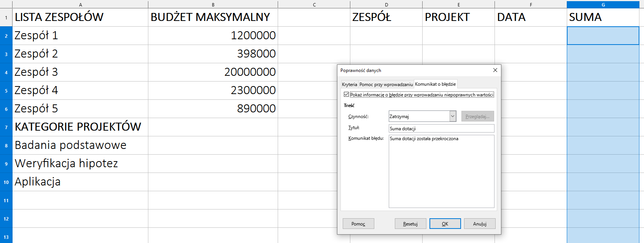This screenshot has width=644, height=243.
Task: Click the Resetuj button
Action: coord(410,224)
